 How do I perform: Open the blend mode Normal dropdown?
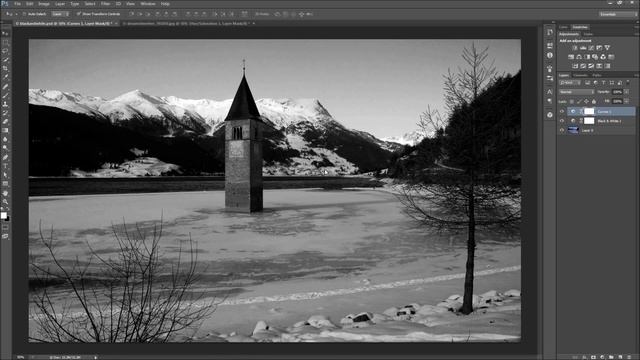[577, 92]
